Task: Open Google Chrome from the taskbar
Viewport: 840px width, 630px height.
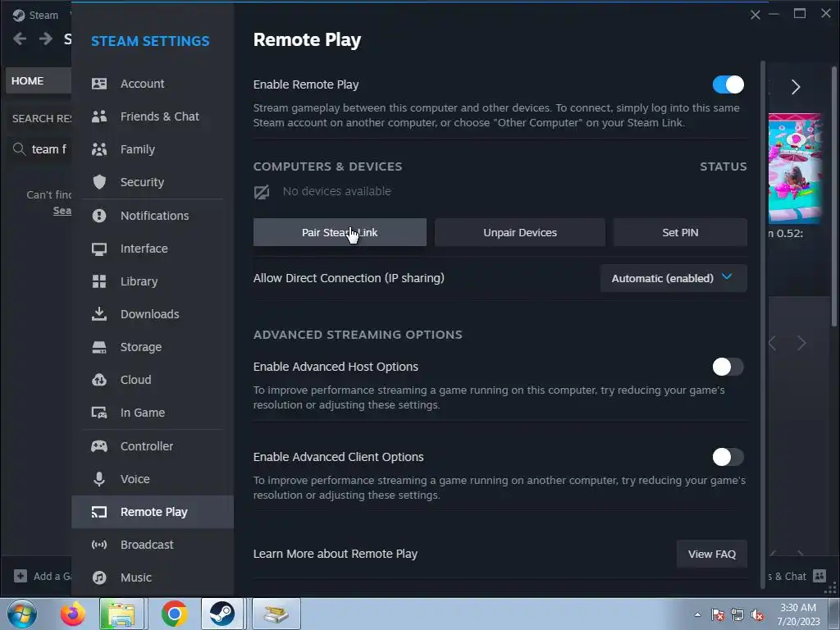Action: [x=174, y=614]
